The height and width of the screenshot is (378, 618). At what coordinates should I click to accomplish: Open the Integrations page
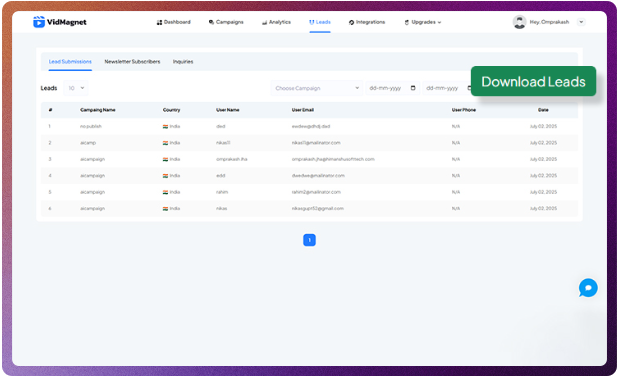pyautogui.click(x=367, y=22)
